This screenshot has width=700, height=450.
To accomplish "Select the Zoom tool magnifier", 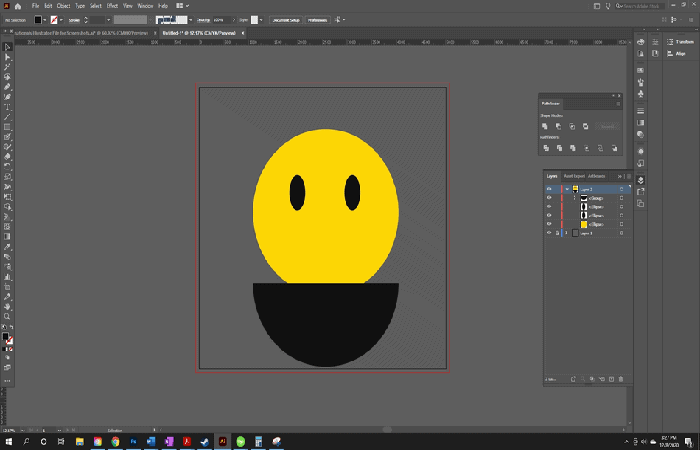I will 7,317.
